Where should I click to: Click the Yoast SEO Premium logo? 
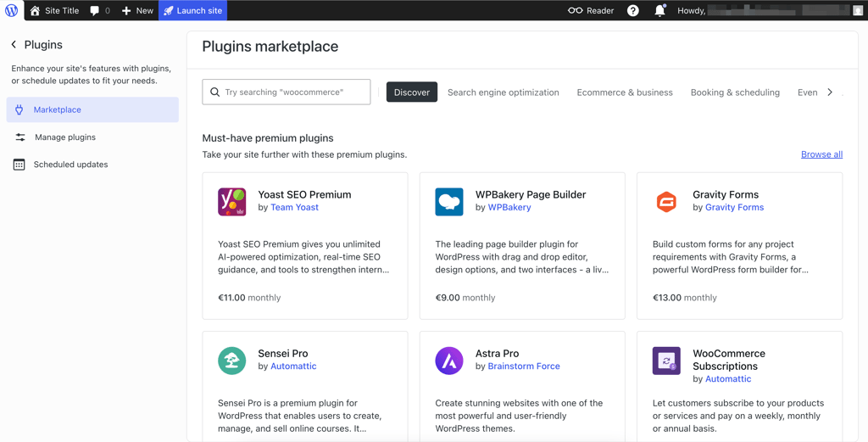click(232, 202)
